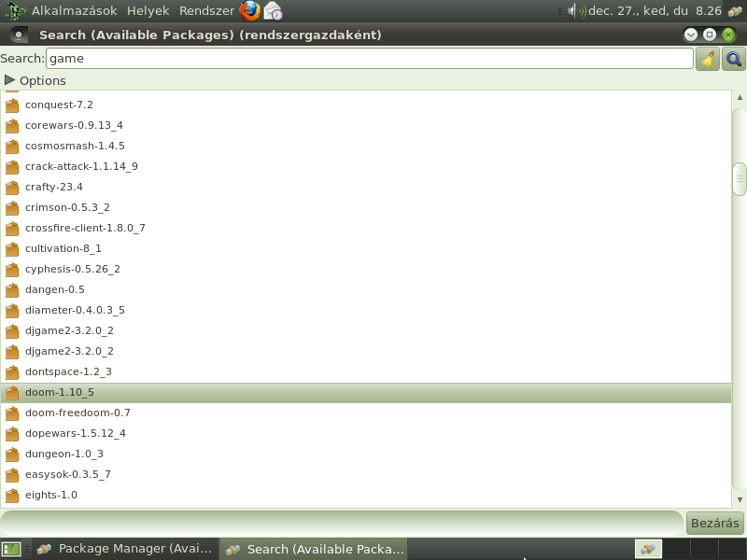Select crafty-23.4 package name
This screenshot has height=560, width=747.
pos(54,188)
